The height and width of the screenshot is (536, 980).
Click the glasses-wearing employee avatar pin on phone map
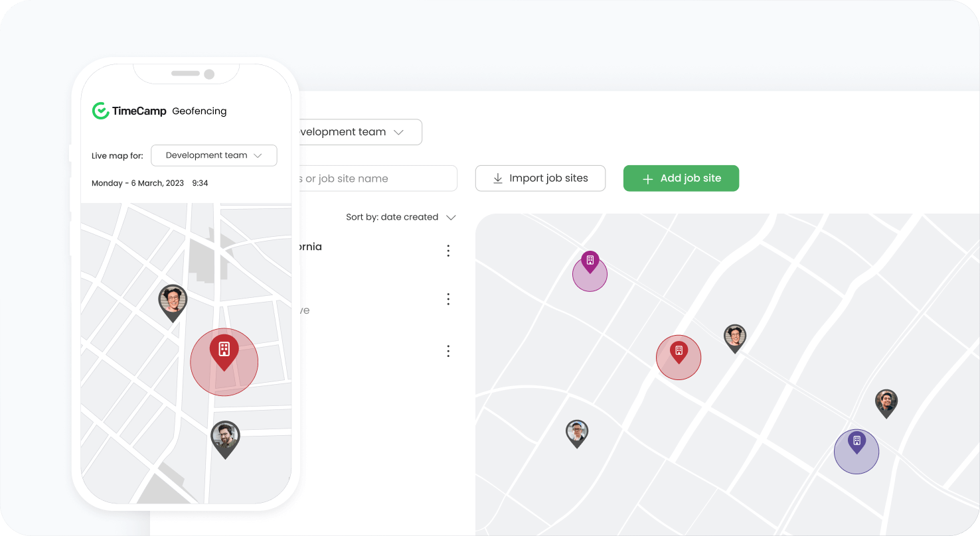(173, 302)
